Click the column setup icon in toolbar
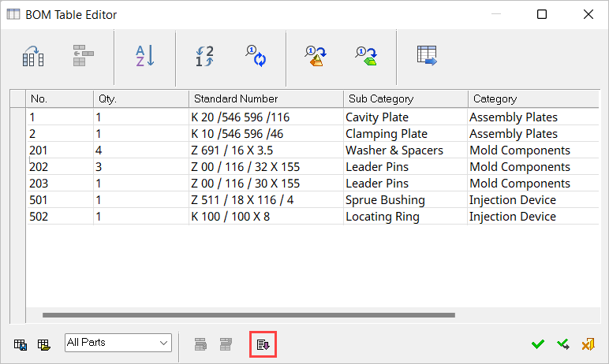This screenshot has width=609, height=364. click(32, 56)
